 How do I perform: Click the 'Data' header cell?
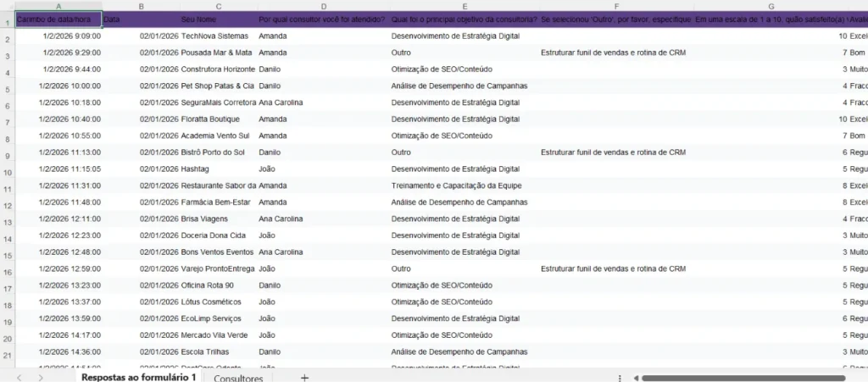[x=142, y=19]
